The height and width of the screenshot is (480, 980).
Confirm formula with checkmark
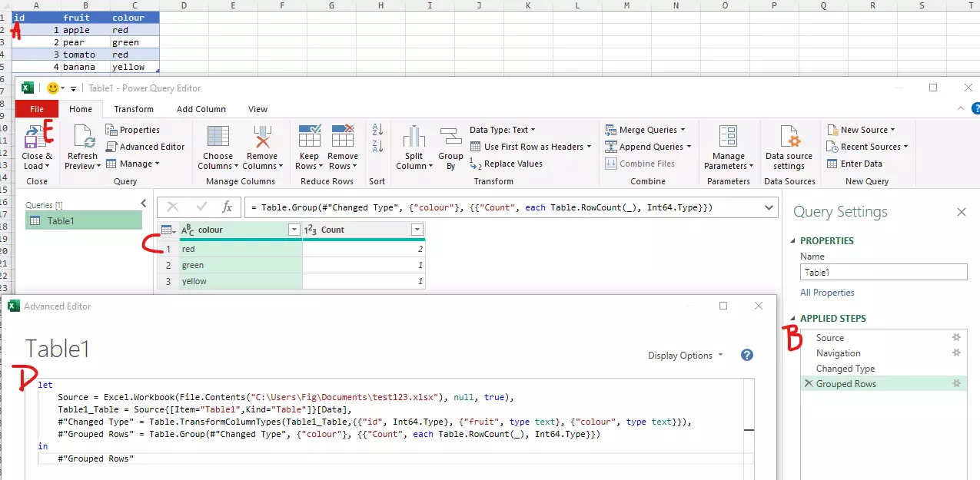tap(201, 207)
